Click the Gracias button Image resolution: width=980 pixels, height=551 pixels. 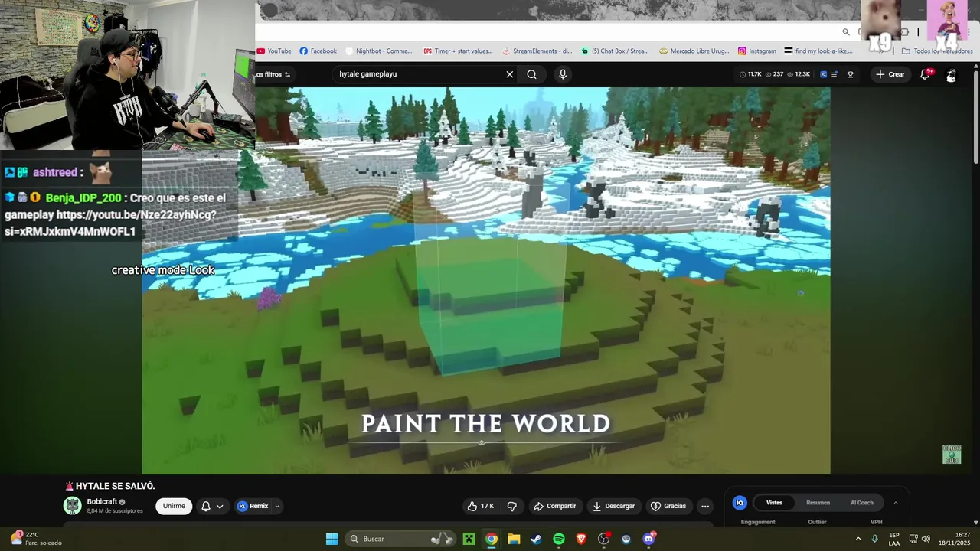point(668,506)
